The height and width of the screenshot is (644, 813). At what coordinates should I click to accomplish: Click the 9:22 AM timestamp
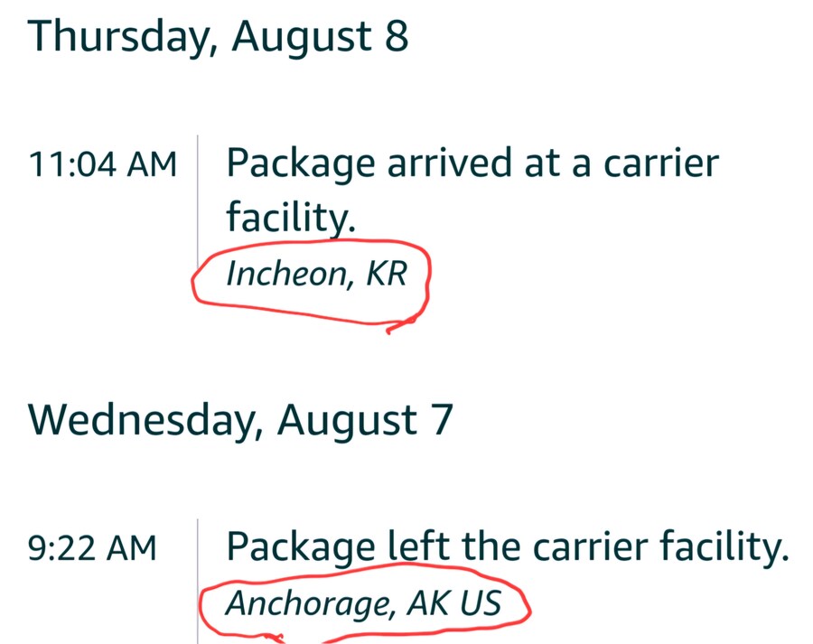coord(92,547)
